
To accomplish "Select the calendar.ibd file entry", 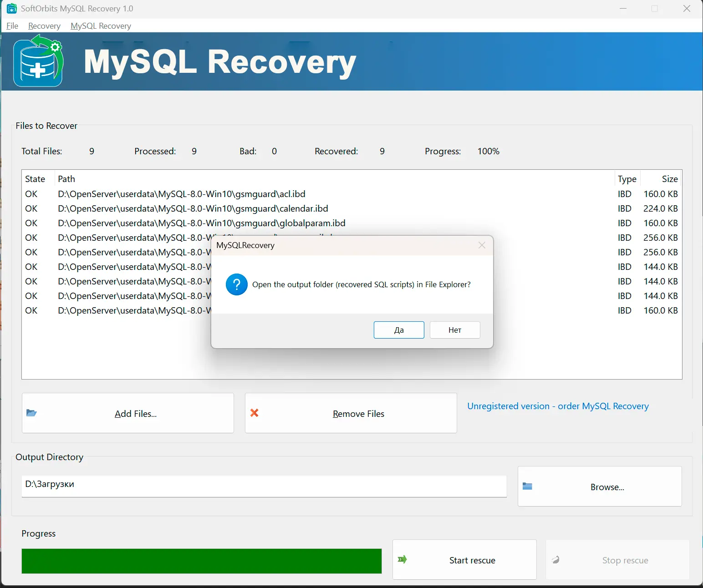I will 193,208.
